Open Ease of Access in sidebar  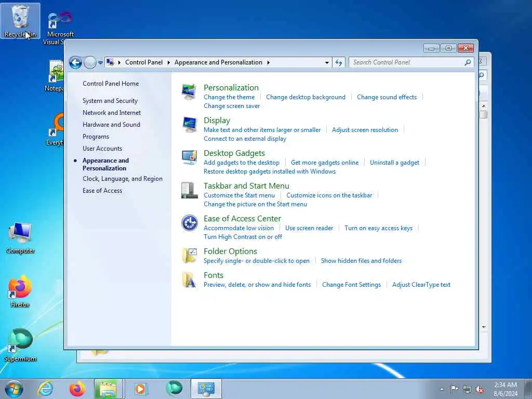tap(102, 191)
